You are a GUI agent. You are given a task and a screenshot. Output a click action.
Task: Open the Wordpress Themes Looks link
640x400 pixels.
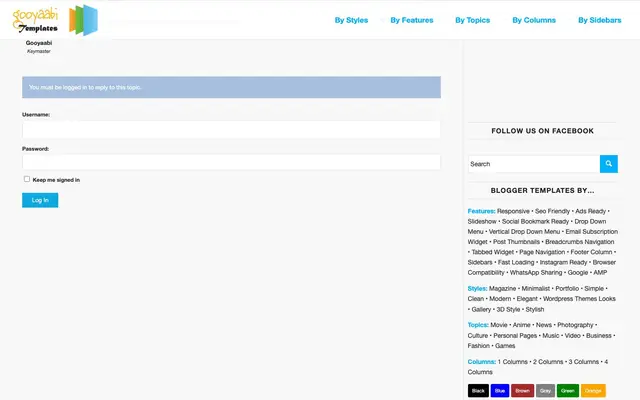(579, 298)
